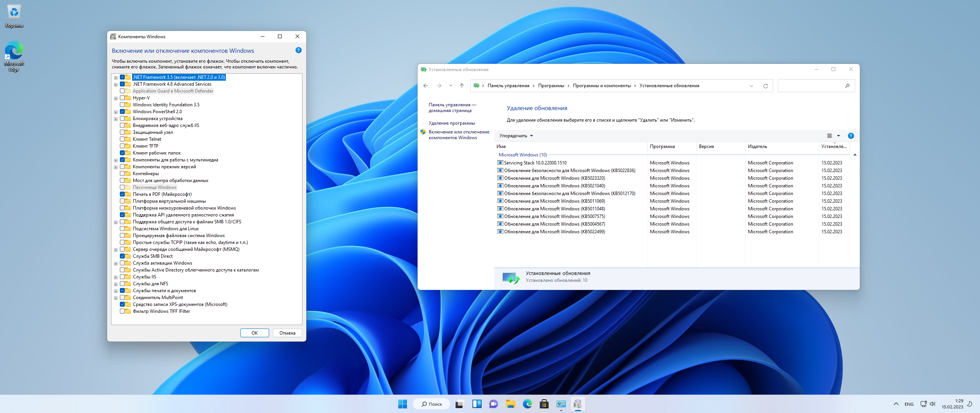The height and width of the screenshot is (413, 980).
Task: Launch Edge from the taskbar
Action: 527,404
